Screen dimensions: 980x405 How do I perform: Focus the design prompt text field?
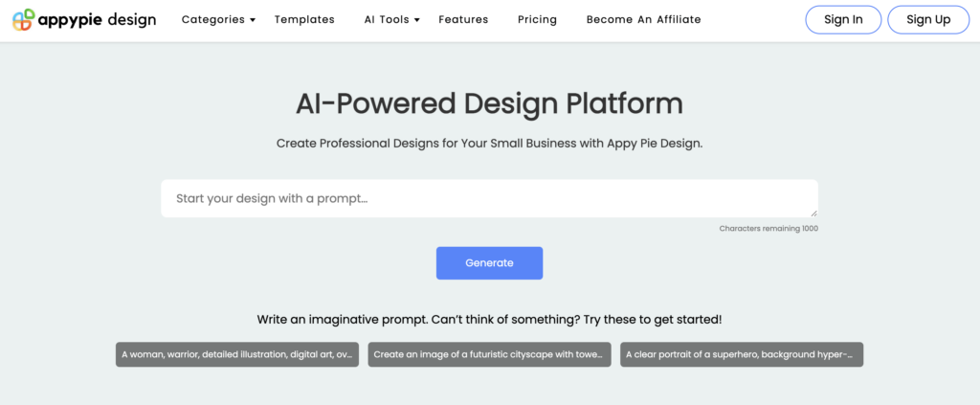488,198
